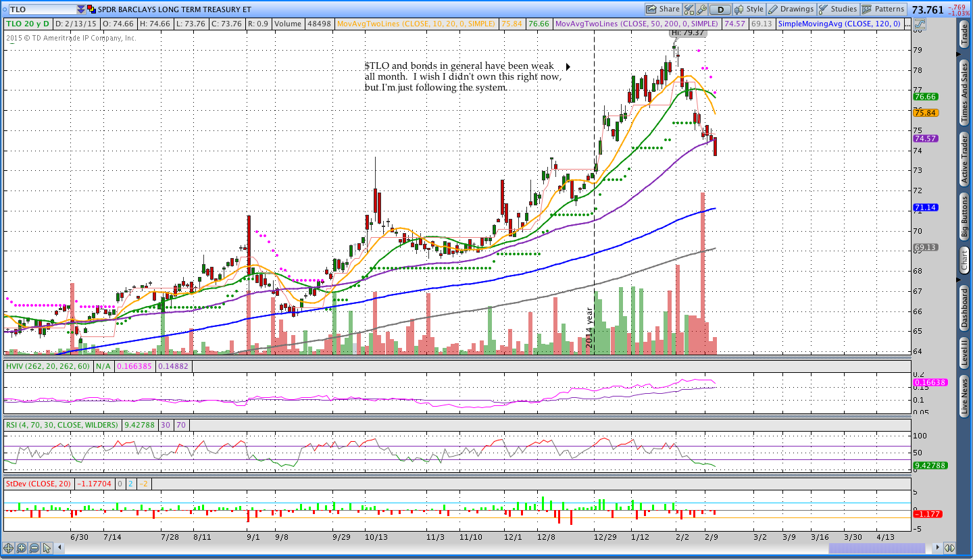Click SimpleMovingAvg (CLOSE, 120, 0) study label
973x560 pixels.
click(x=839, y=24)
